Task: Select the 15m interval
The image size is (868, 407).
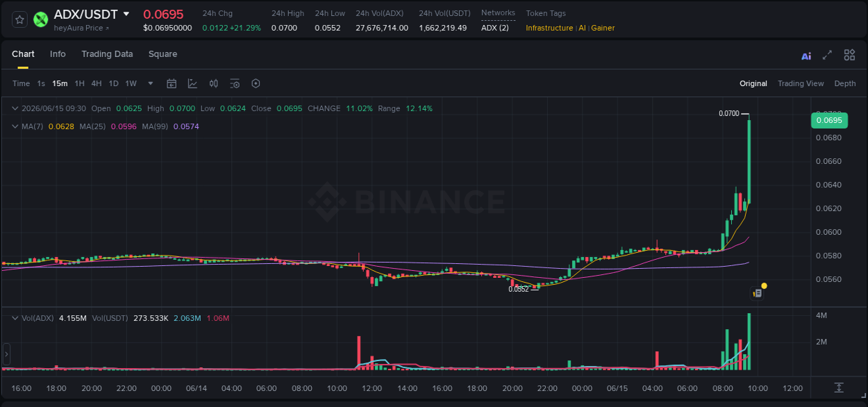Action: point(60,83)
